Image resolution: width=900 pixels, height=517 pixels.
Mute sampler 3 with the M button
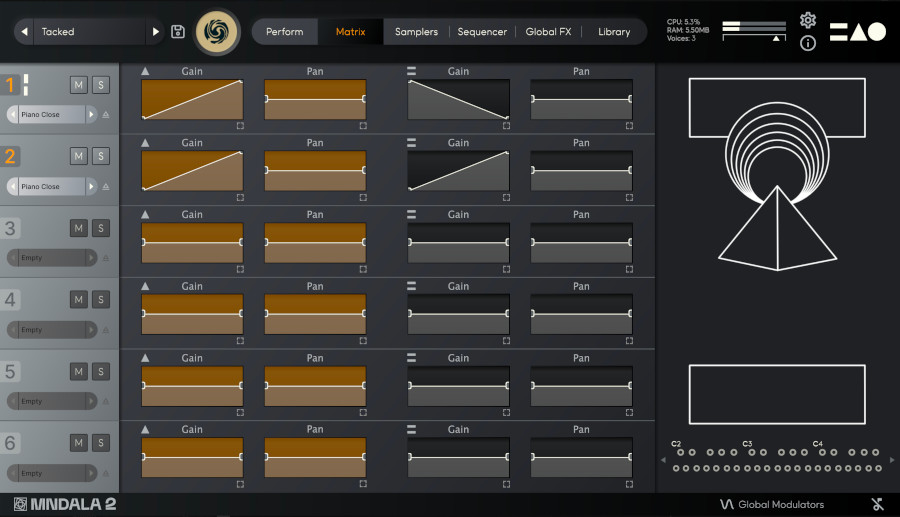click(78, 228)
